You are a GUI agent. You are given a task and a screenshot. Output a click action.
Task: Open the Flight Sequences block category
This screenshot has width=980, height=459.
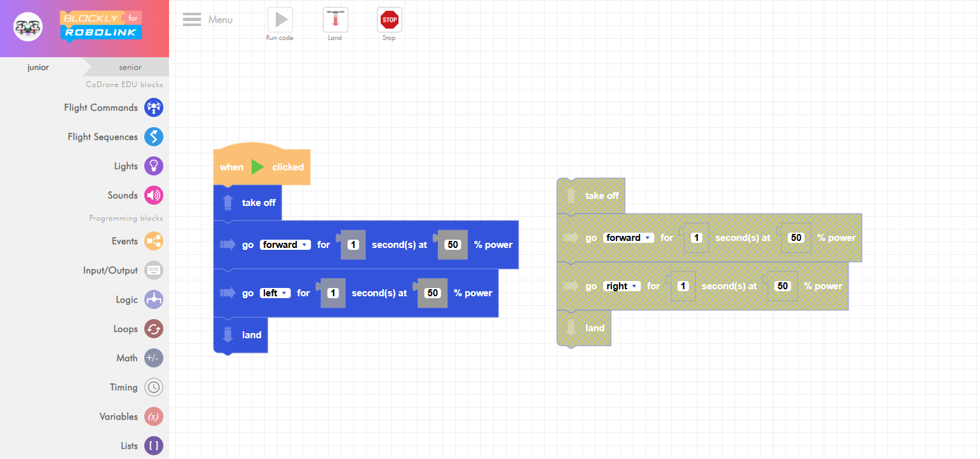pos(153,137)
